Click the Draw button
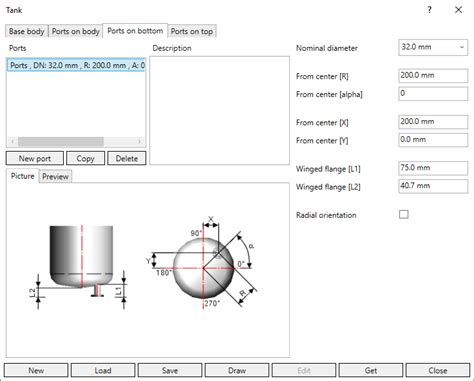Viewport: 474px width, 381px height. pyautogui.click(x=237, y=370)
